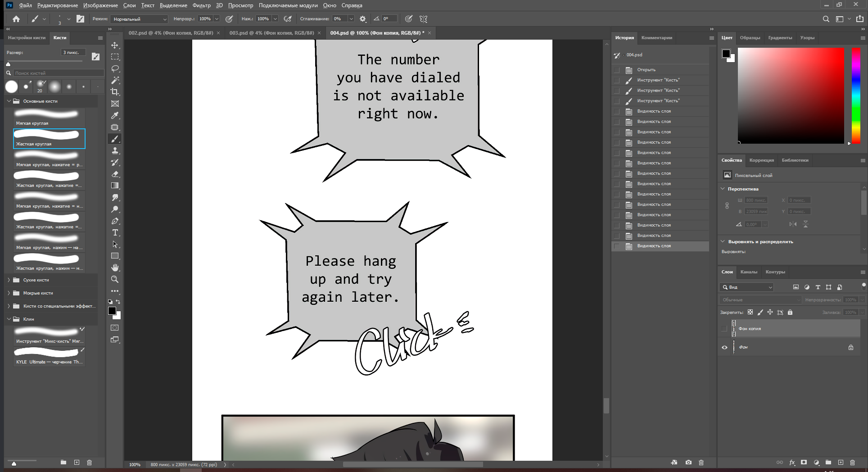This screenshot has height=472, width=868.
Task: Expand the Мокрые кисти folder
Action: [9, 293]
